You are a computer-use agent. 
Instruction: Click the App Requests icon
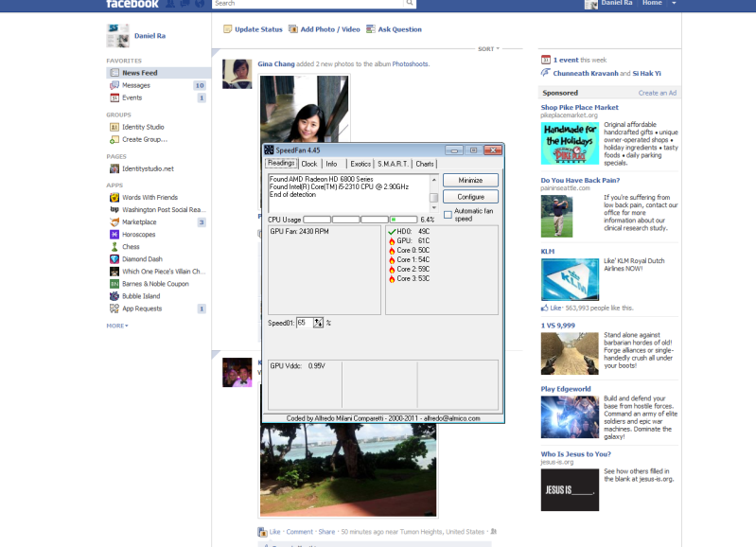(114, 309)
